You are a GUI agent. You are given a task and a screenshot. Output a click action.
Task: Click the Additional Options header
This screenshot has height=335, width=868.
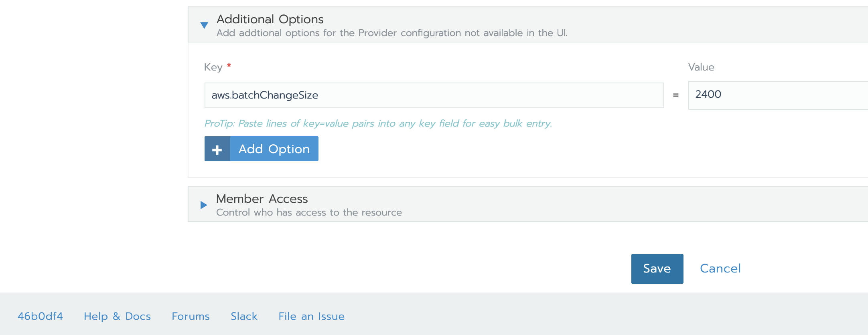coord(270,19)
